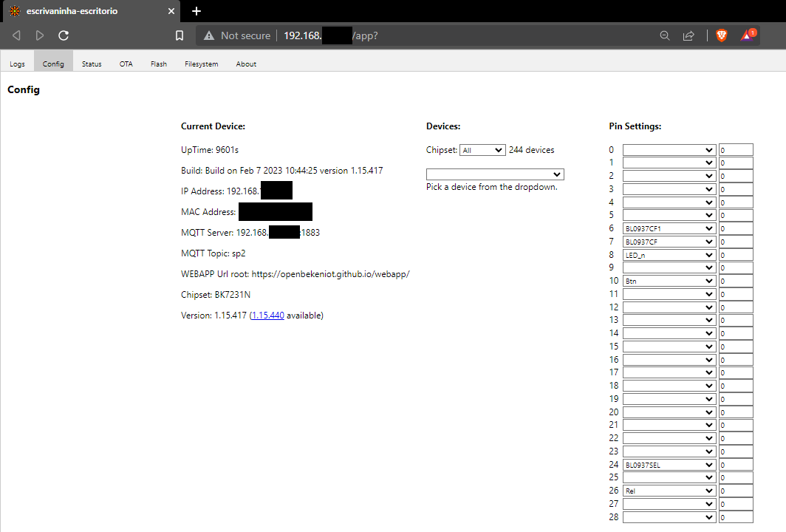Open pin 26 role dropdown Rel
Image resolution: width=786 pixels, height=532 pixels.
(x=669, y=491)
